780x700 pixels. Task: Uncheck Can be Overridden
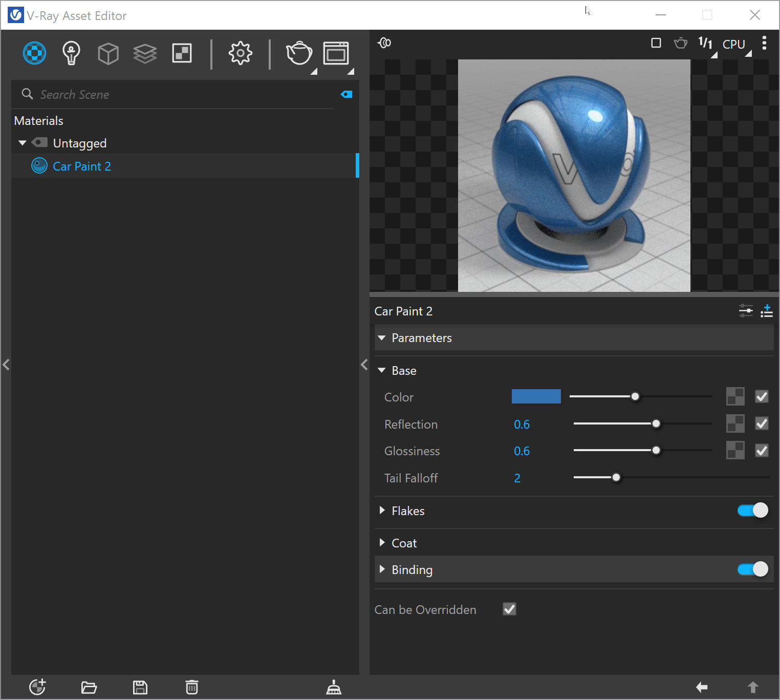point(509,609)
